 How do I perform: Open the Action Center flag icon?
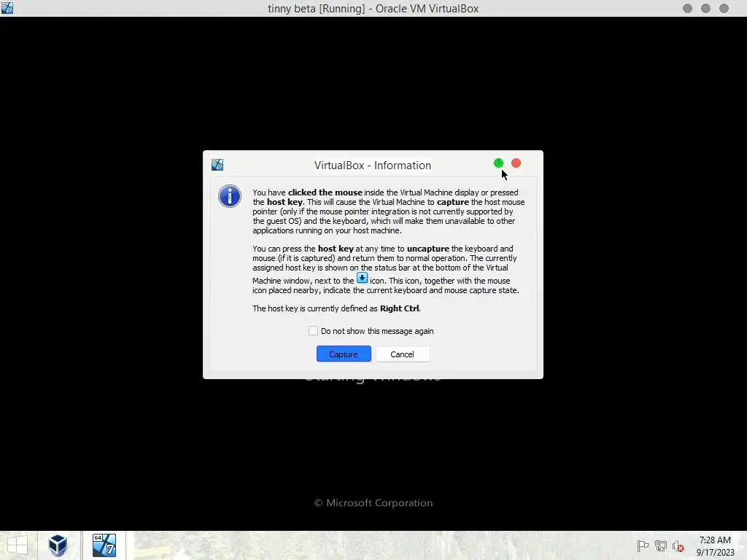[643, 546]
